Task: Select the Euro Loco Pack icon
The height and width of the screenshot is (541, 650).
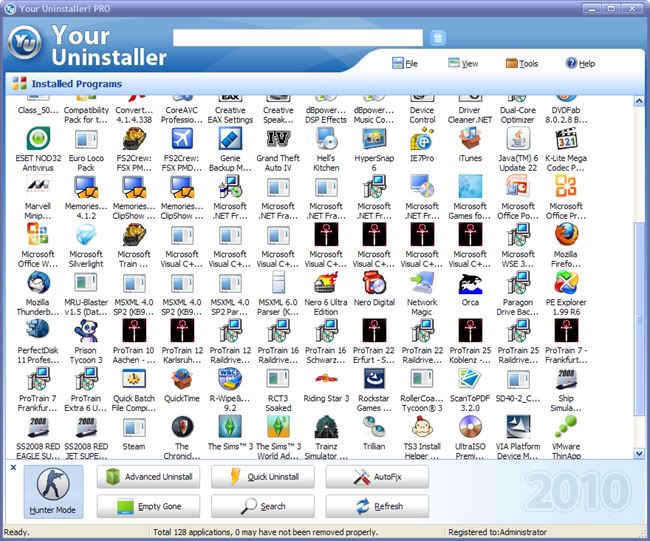Action: click(x=86, y=139)
